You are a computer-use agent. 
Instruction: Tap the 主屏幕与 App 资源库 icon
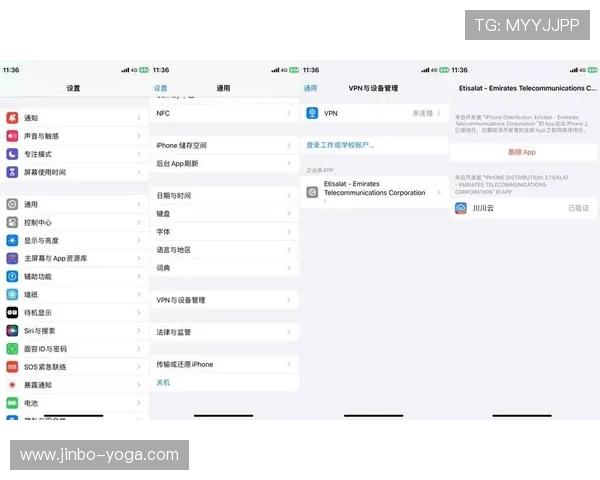12,258
